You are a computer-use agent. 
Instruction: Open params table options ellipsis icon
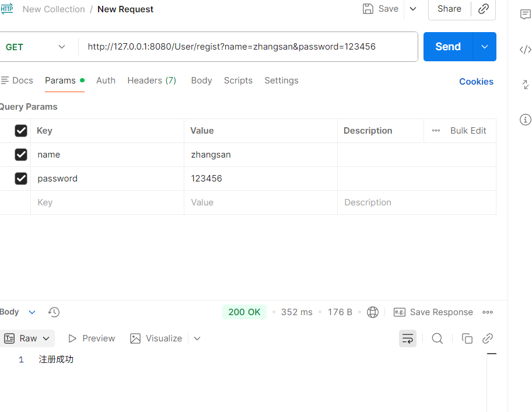[x=436, y=131]
